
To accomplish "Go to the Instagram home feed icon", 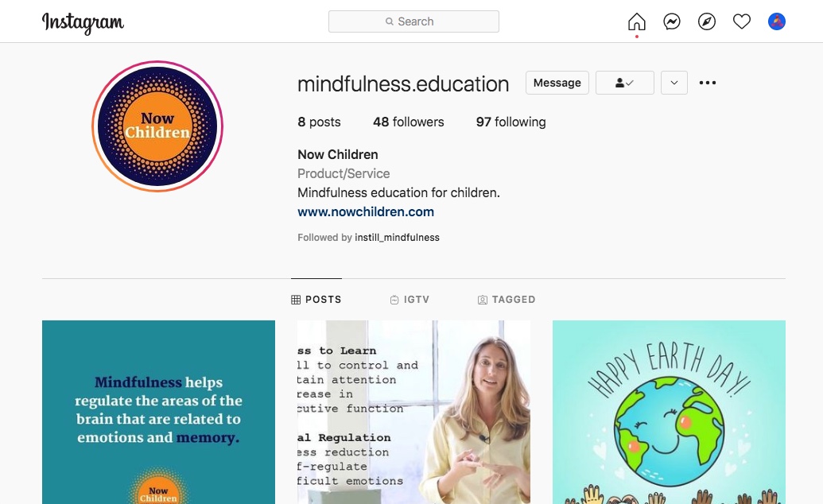I will (636, 21).
